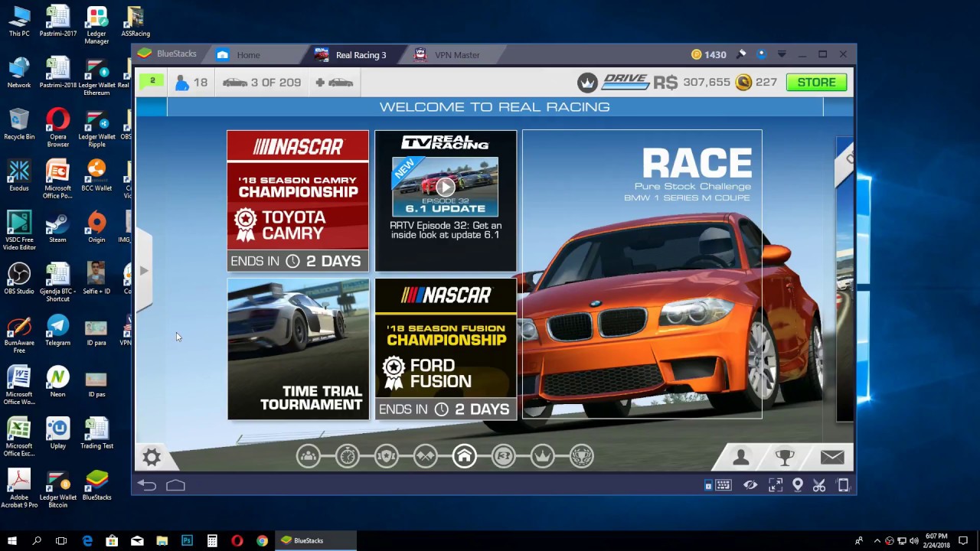Open the Ledger Manager desktop shortcut
The height and width of the screenshot is (551, 980).
pos(96,25)
